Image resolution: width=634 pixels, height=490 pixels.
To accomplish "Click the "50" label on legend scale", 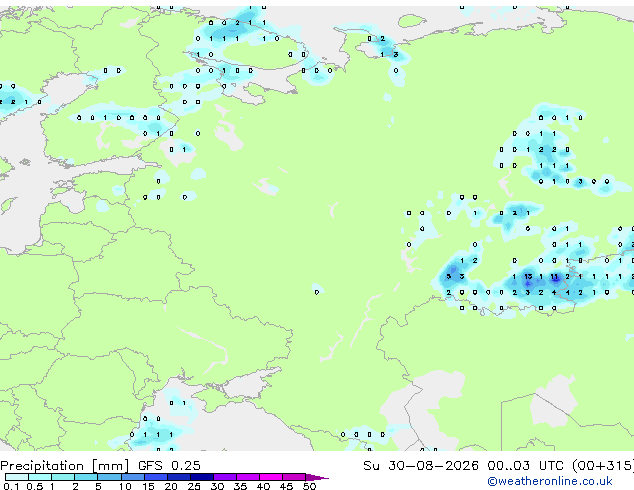I will (309, 486).
